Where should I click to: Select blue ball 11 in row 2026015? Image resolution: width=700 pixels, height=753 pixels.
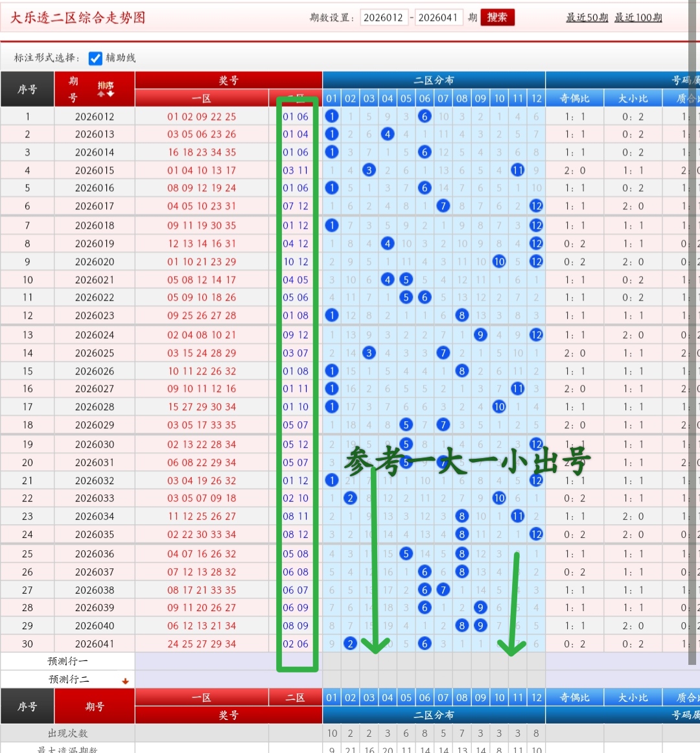click(517, 170)
